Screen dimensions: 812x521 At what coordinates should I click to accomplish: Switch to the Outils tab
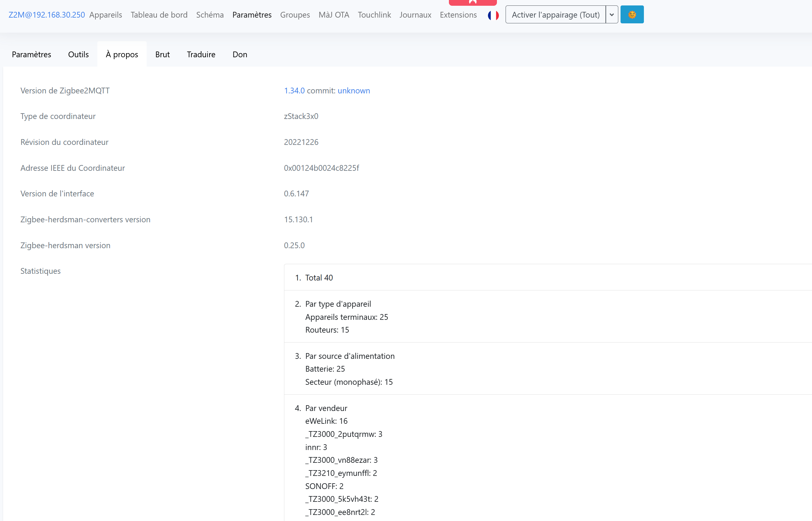click(78, 54)
